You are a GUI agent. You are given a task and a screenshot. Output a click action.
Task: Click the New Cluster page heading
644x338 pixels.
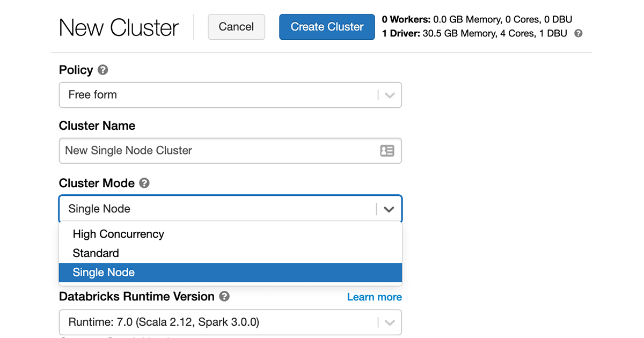(x=119, y=27)
